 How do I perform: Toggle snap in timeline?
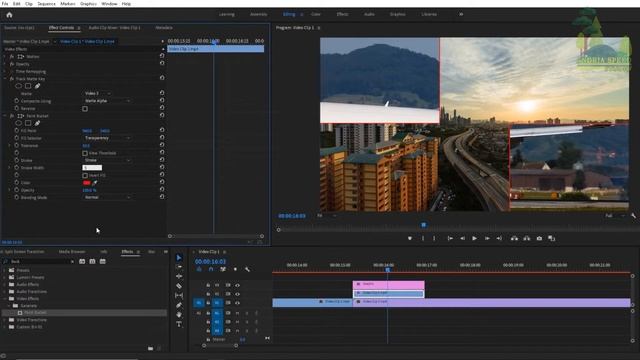[211, 269]
